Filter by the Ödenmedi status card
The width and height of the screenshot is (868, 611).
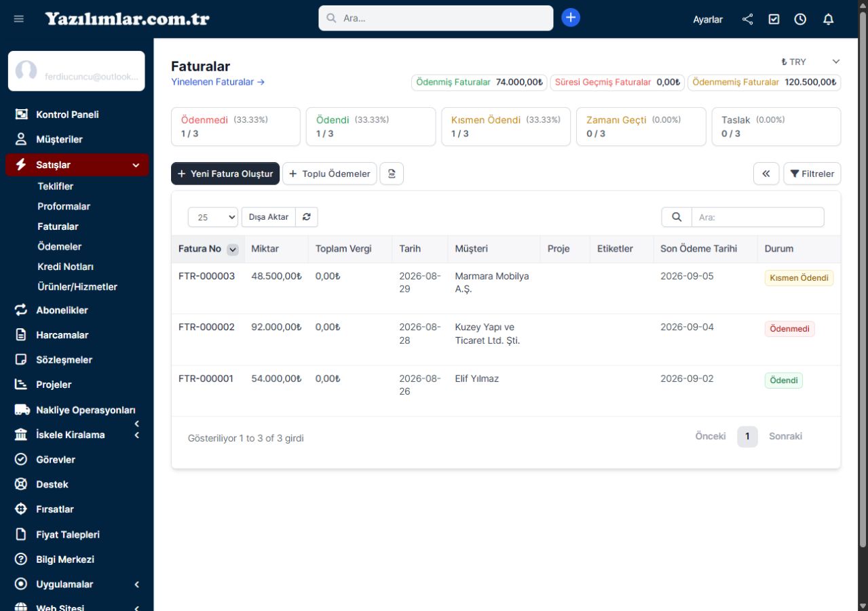coord(235,126)
